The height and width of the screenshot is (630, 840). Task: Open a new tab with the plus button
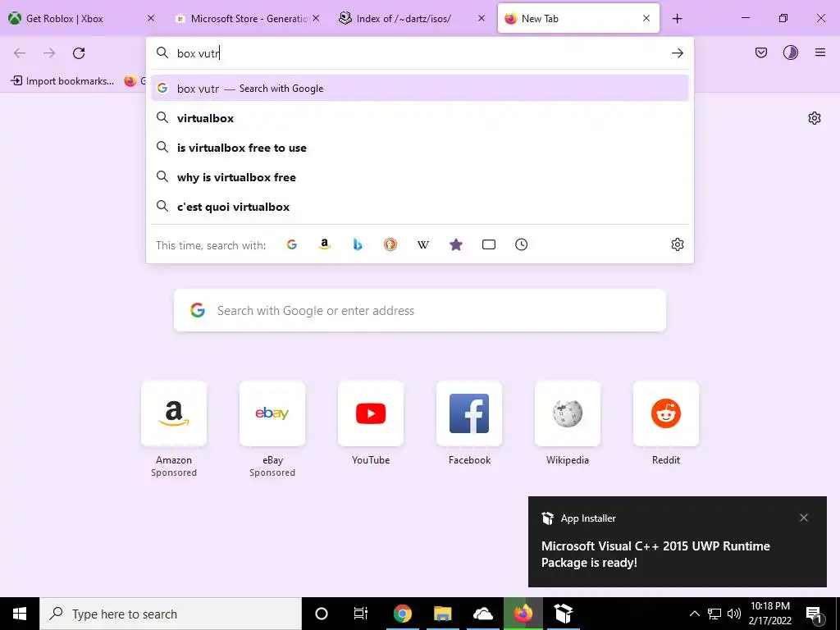click(x=677, y=19)
